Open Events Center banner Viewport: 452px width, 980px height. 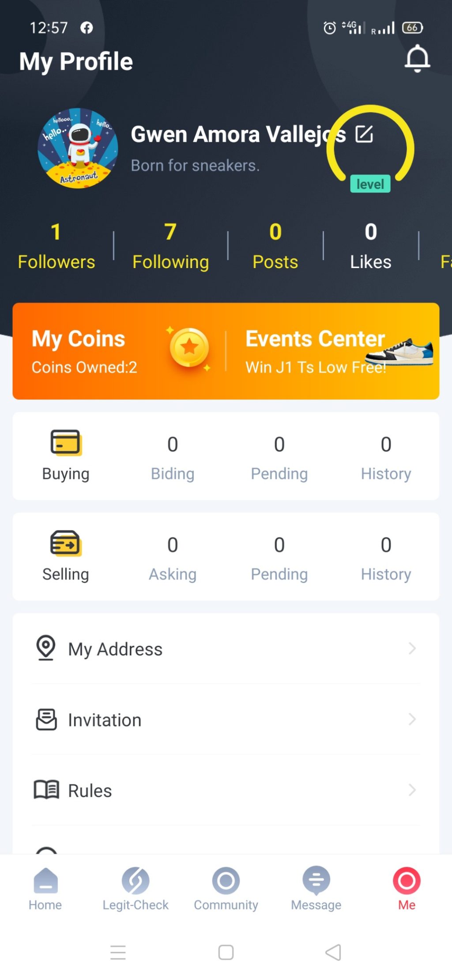tap(332, 351)
